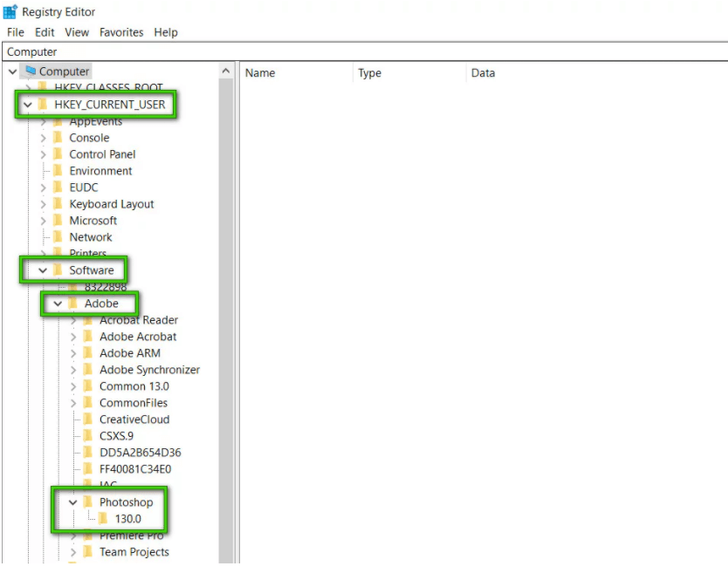Expand the Microsoft key
Screen dimensions: 728x573
coord(43,221)
